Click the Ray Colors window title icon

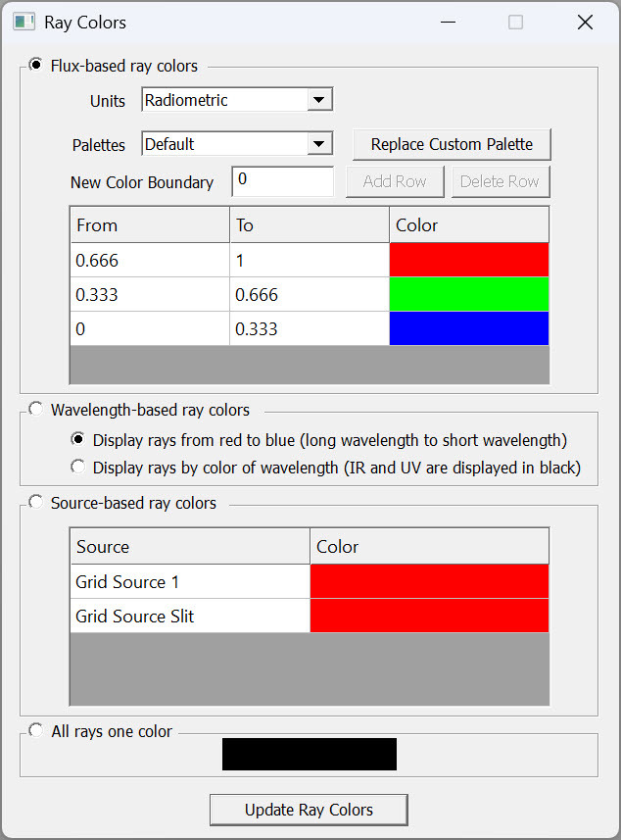coord(24,23)
